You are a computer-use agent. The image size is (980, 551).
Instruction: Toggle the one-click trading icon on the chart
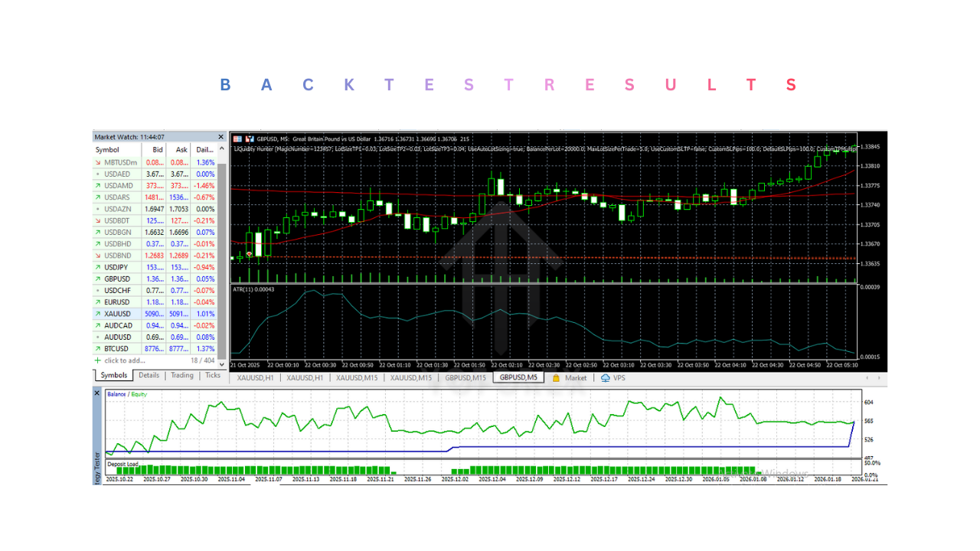tap(250, 138)
